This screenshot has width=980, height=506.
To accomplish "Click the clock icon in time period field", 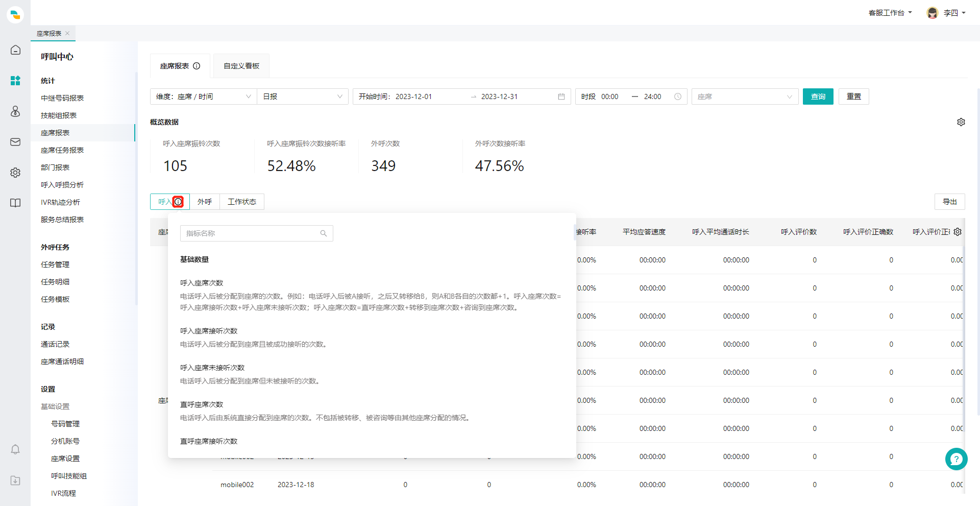I will click(x=678, y=97).
